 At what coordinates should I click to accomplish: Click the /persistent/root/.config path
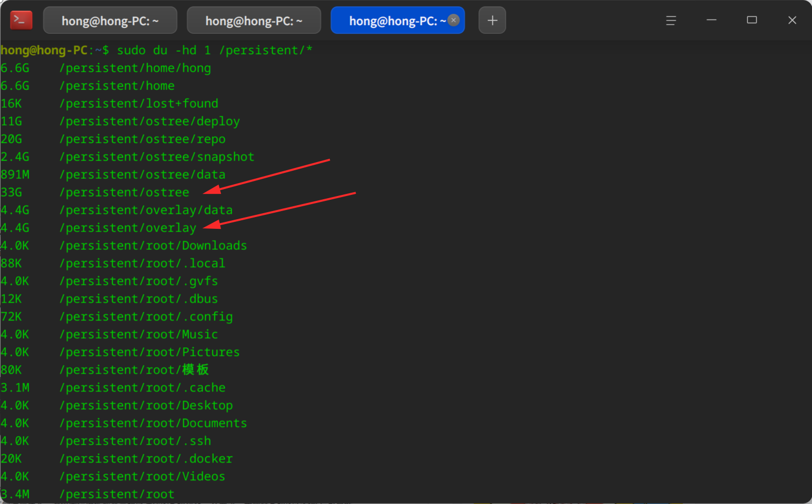(146, 317)
